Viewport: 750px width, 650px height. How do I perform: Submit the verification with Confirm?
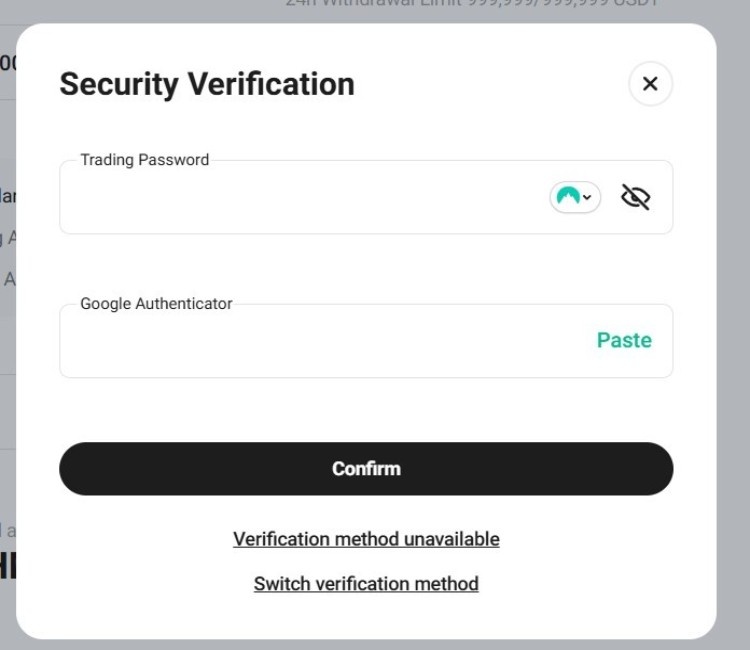tap(366, 469)
